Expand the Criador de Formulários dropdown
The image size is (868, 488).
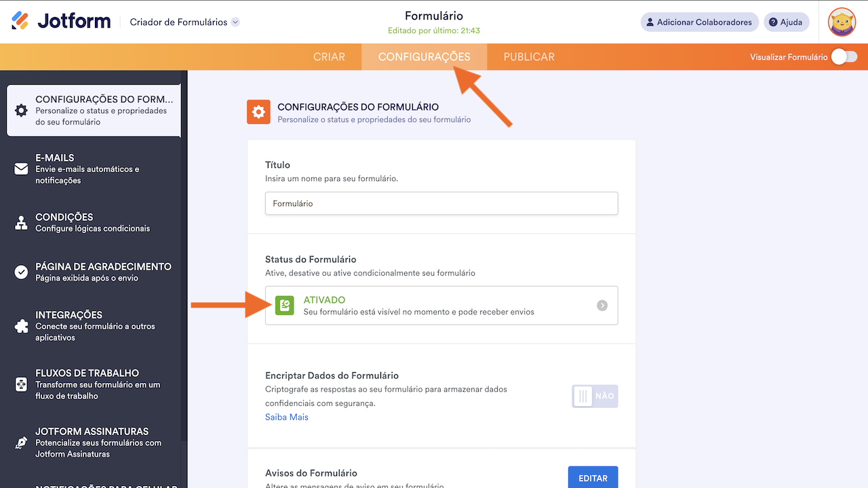(x=235, y=22)
